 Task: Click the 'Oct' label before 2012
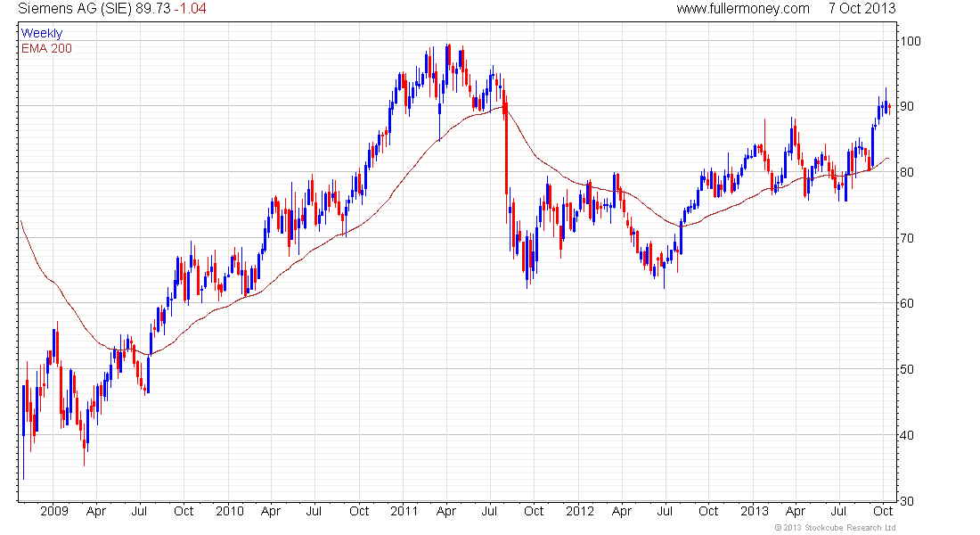click(x=534, y=511)
